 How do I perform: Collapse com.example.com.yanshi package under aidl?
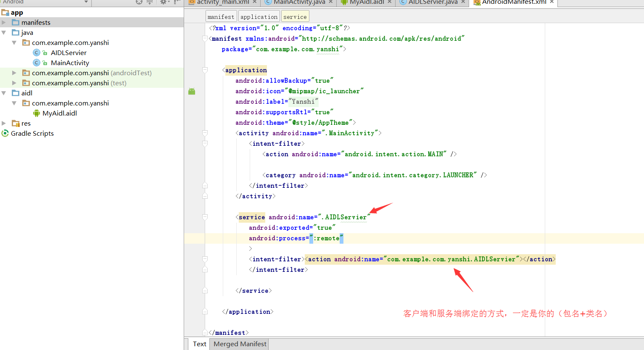pyautogui.click(x=14, y=103)
